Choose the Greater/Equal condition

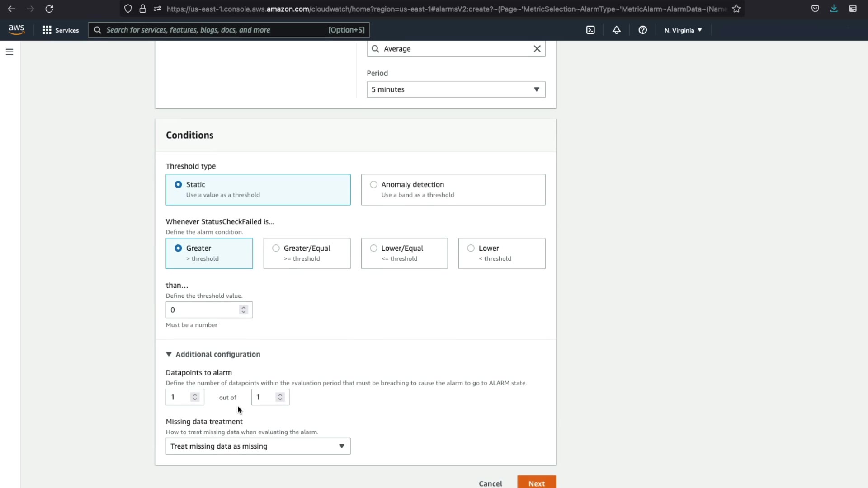(x=276, y=248)
